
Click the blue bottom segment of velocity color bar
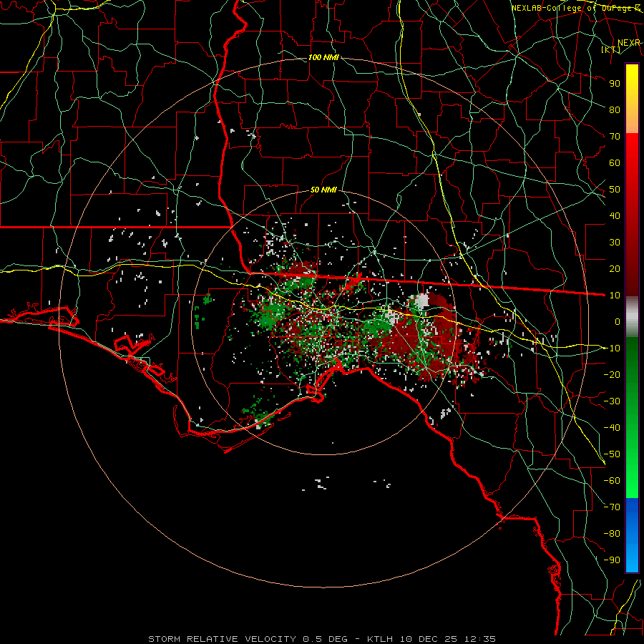[x=632, y=535]
